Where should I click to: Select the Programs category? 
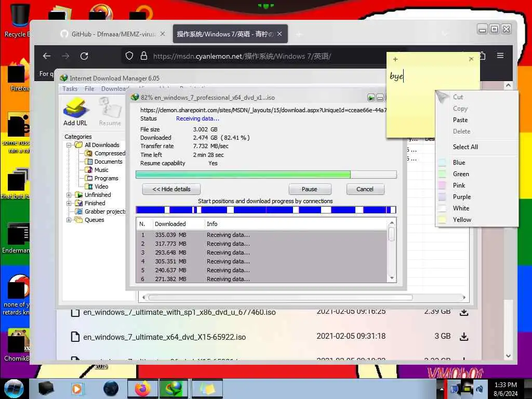pyautogui.click(x=102, y=178)
